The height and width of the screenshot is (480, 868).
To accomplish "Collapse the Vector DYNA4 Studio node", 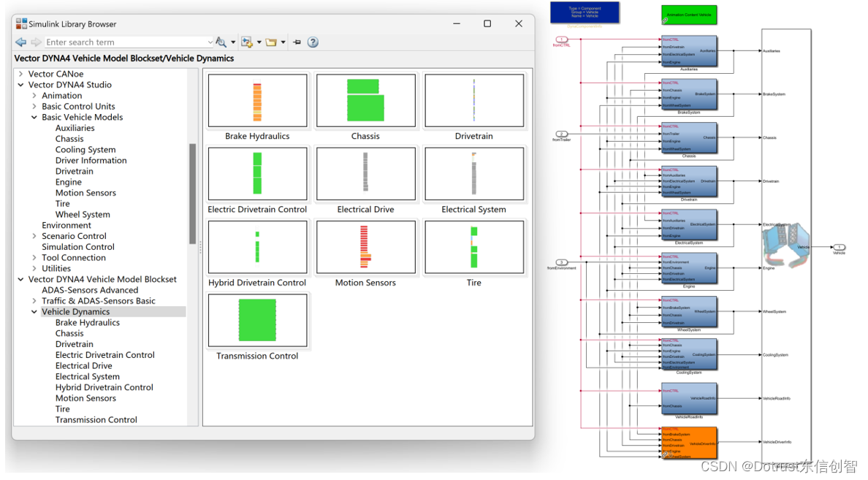I will coord(20,85).
